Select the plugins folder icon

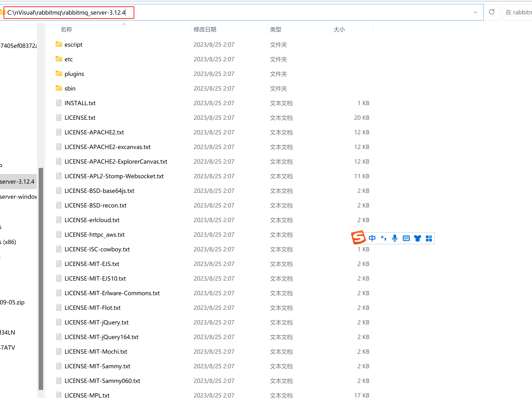59,74
